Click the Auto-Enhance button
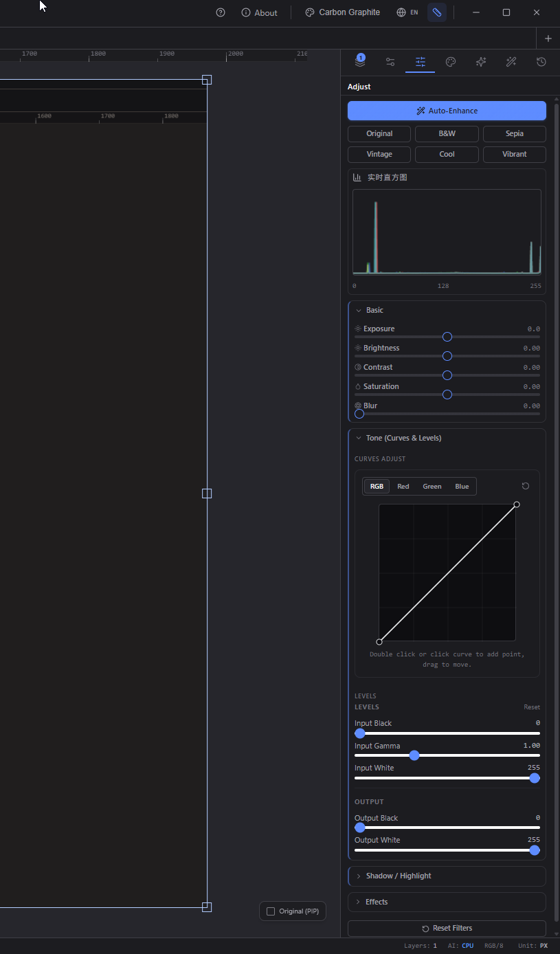The height and width of the screenshot is (954, 560). point(447,111)
